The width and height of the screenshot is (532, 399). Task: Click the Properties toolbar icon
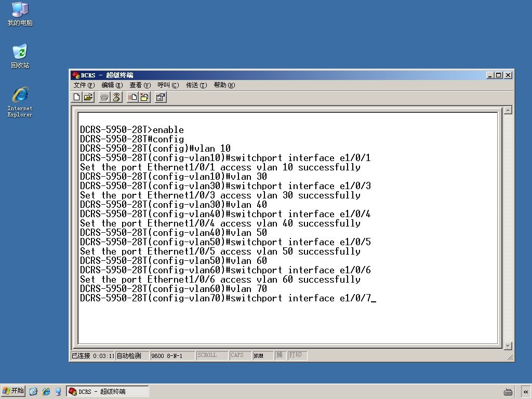[160, 97]
